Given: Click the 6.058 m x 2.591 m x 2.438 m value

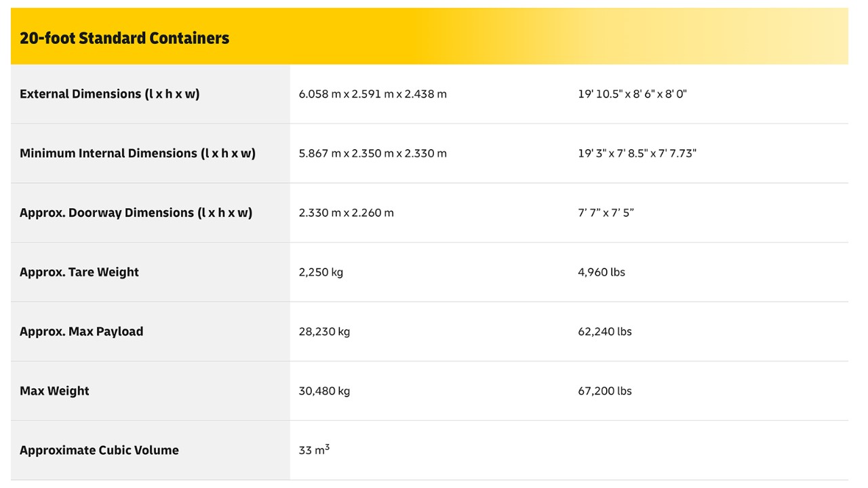Looking at the screenshot, I should 372,94.
